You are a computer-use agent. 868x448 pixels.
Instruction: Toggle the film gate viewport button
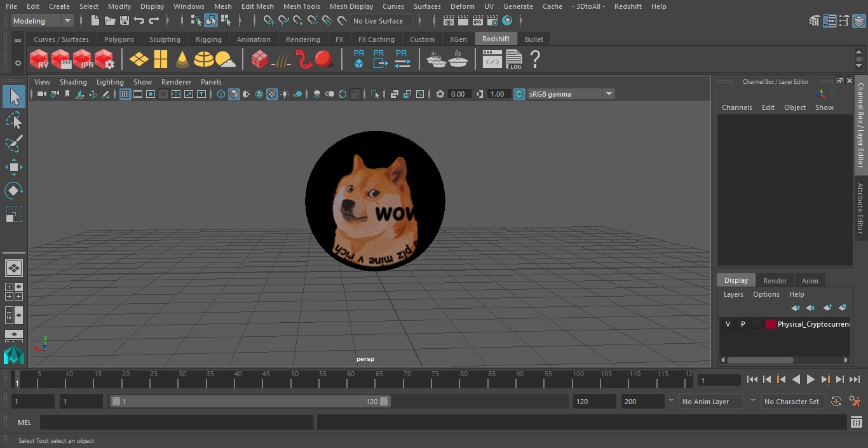pyautogui.click(x=138, y=94)
